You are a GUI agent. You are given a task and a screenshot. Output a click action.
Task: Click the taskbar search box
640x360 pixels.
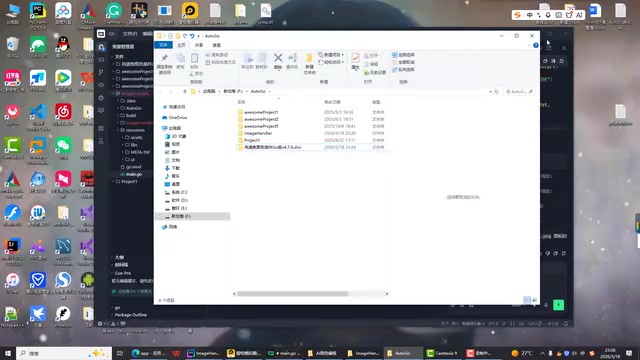pos(64,353)
